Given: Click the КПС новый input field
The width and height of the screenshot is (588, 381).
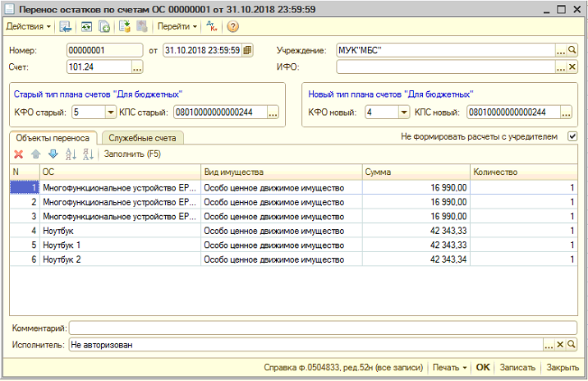Looking at the screenshot, I should [x=514, y=112].
